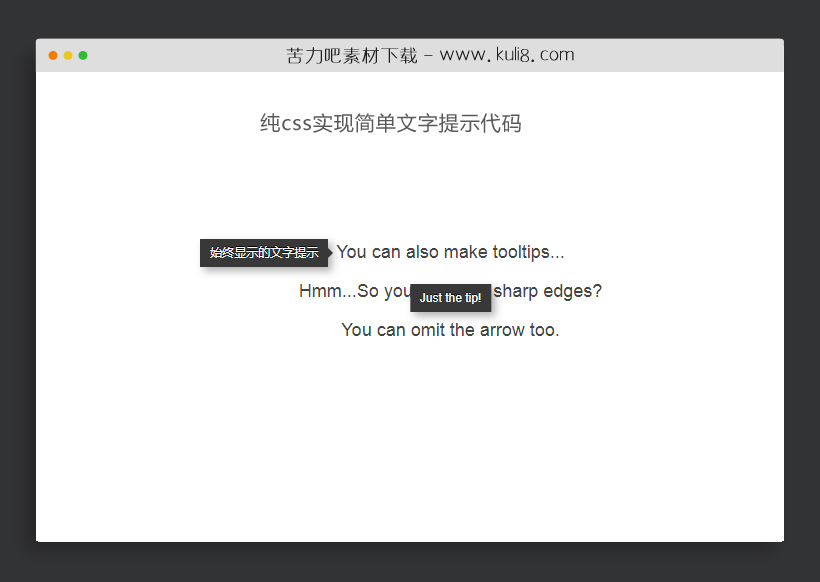Click the dark 始终显示的文字提示 tooltip badge
The width and height of the screenshot is (820, 582).
263,253
